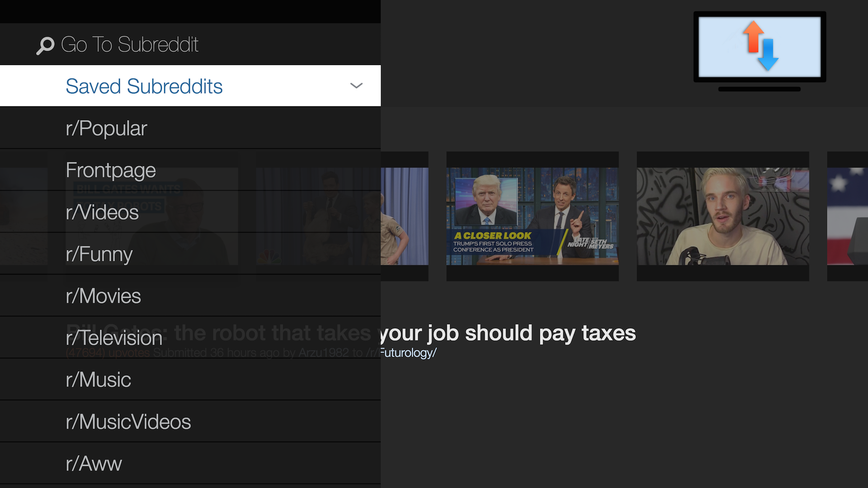Go to r/Videos subreddit
The image size is (868, 488).
(x=102, y=212)
